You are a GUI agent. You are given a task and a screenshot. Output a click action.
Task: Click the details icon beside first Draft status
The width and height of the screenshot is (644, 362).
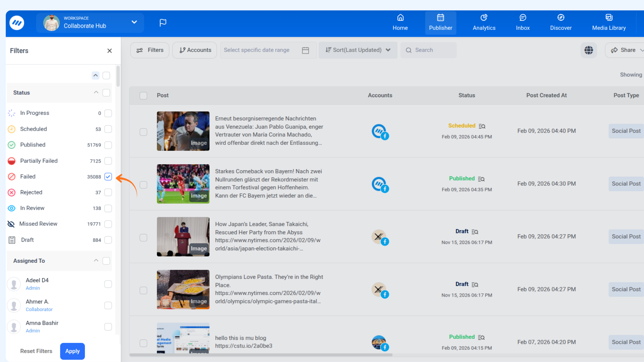[475, 232]
